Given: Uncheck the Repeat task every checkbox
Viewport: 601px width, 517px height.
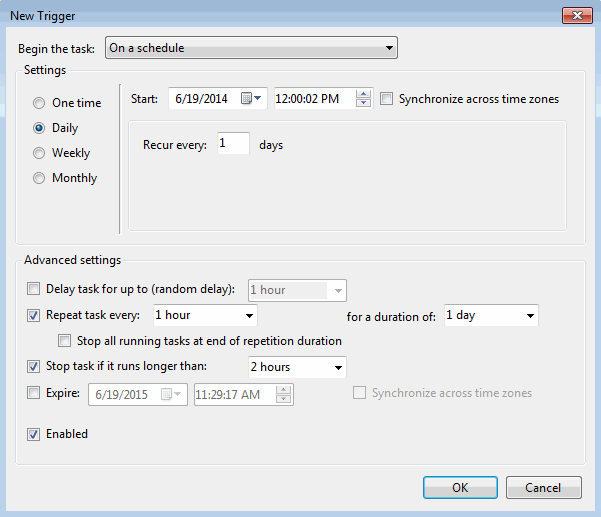Looking at the screenshot, I should click(35, 316).
